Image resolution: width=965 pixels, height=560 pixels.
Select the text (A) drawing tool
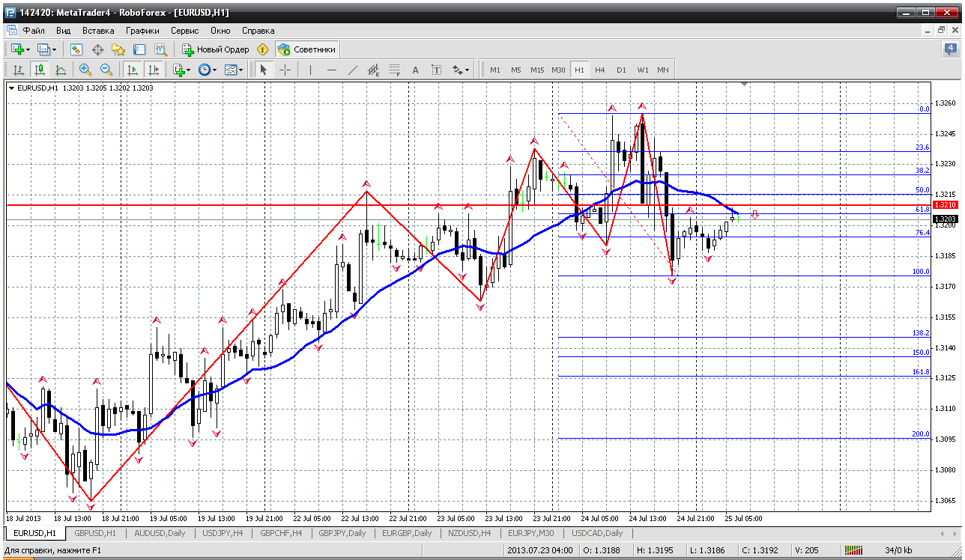coord(416,70)
